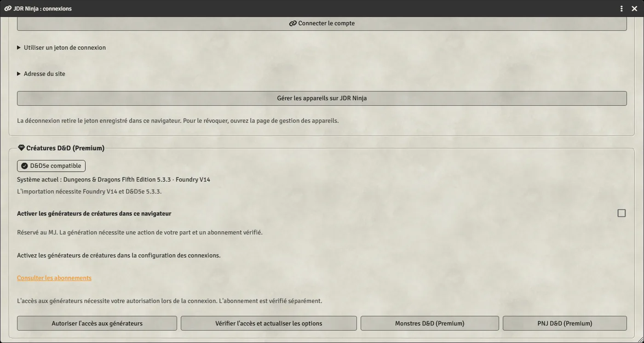The height and width of the screenshot is (343, 644).
Task: Click the Connecter le compte button
Action: [322, 23]
